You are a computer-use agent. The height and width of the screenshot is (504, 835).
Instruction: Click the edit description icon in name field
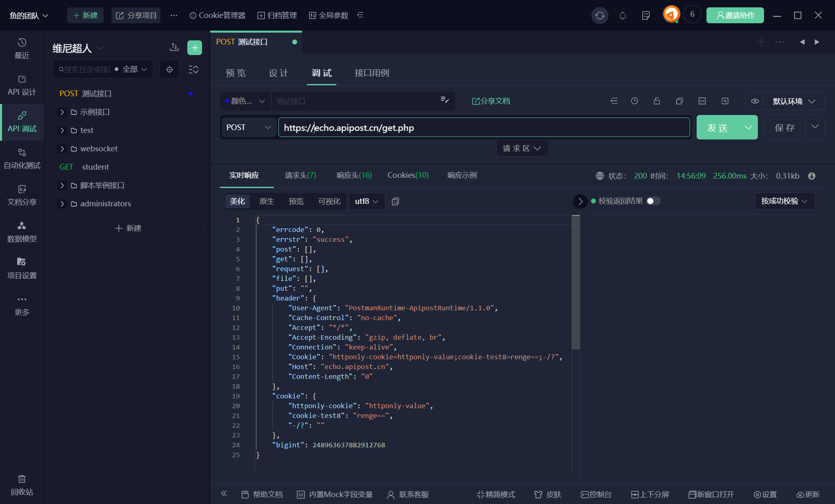pyautogui.click(x=444, y=100)
